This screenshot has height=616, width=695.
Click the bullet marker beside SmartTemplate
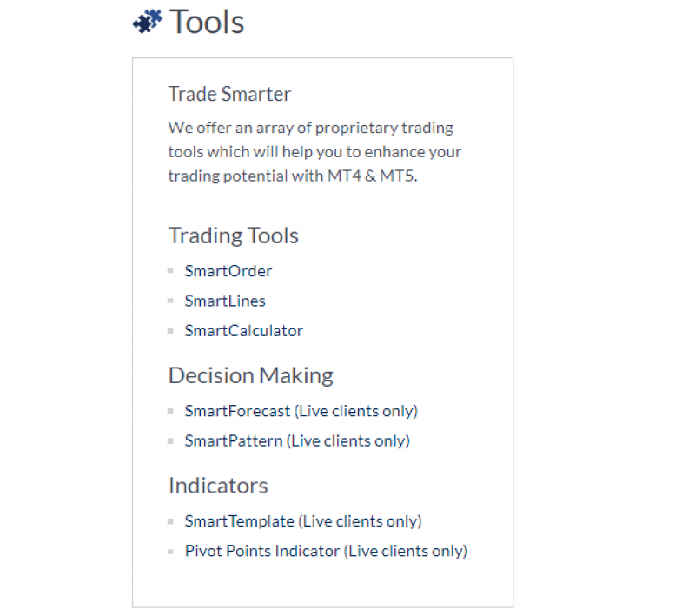point(170,521)
